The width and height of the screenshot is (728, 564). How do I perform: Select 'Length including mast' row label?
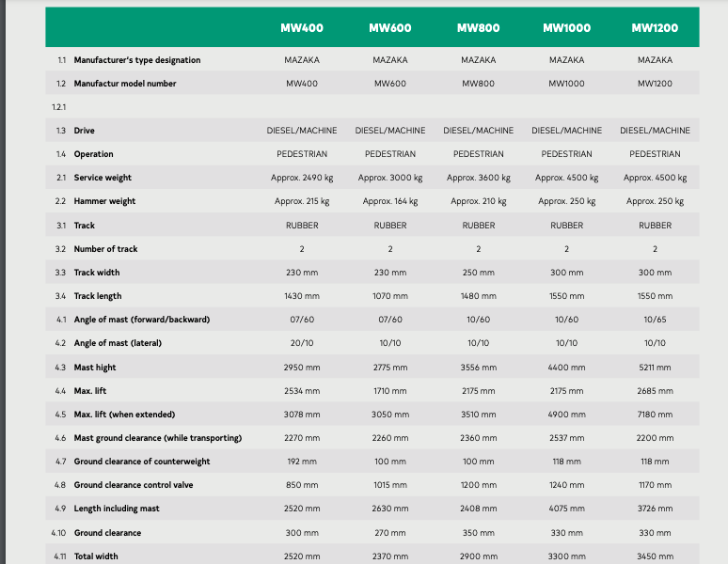(117, 509)
